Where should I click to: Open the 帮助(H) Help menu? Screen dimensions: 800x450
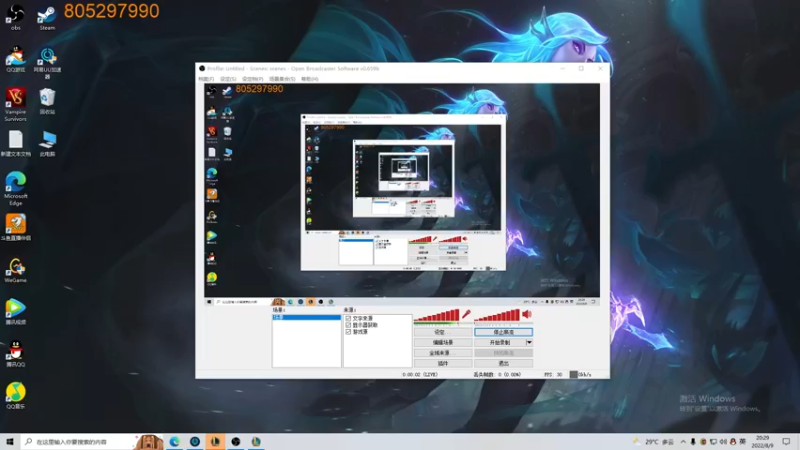[310, 79]
